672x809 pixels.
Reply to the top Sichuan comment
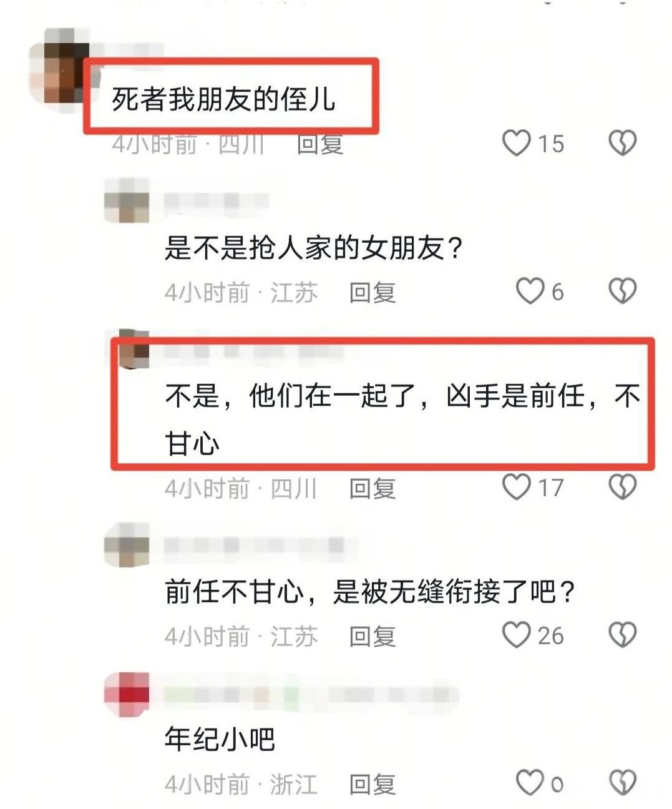point(320,144)
